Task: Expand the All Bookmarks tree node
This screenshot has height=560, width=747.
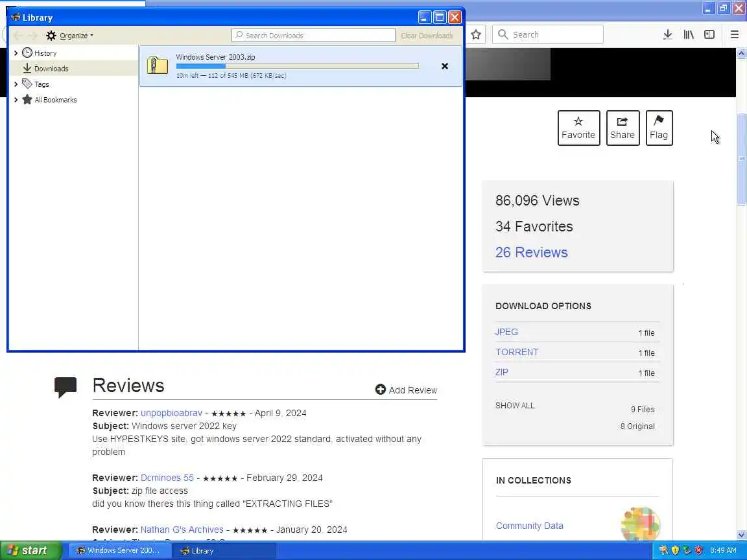Action: coord(16,100)
